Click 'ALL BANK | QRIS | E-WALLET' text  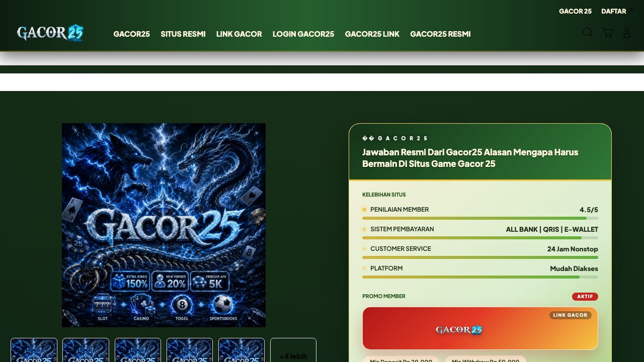(x=552, y=229)
